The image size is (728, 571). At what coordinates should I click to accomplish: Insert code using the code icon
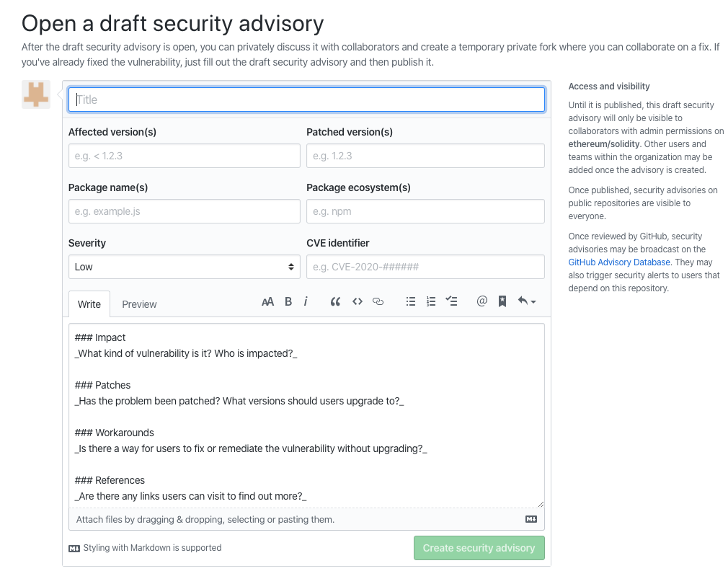click(x=357, y=302)
